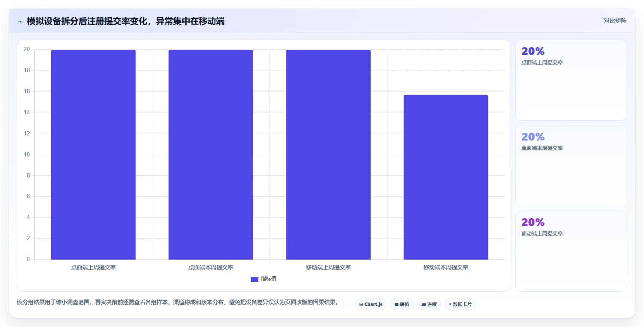Click the x-axis label 桌面端本周提交率
This screenshot has height=327, width=644.
click(211, 267)
